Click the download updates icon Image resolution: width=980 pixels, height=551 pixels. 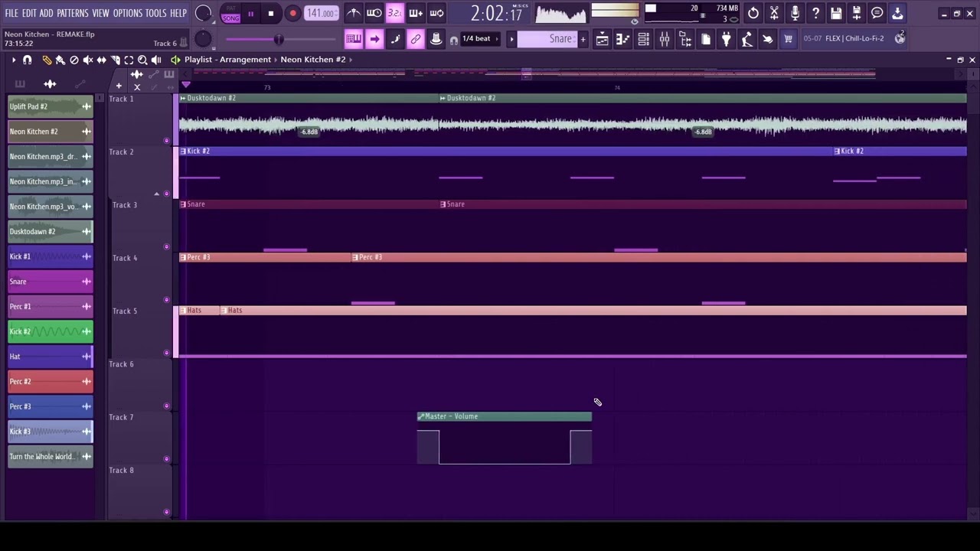pos(898,13)
